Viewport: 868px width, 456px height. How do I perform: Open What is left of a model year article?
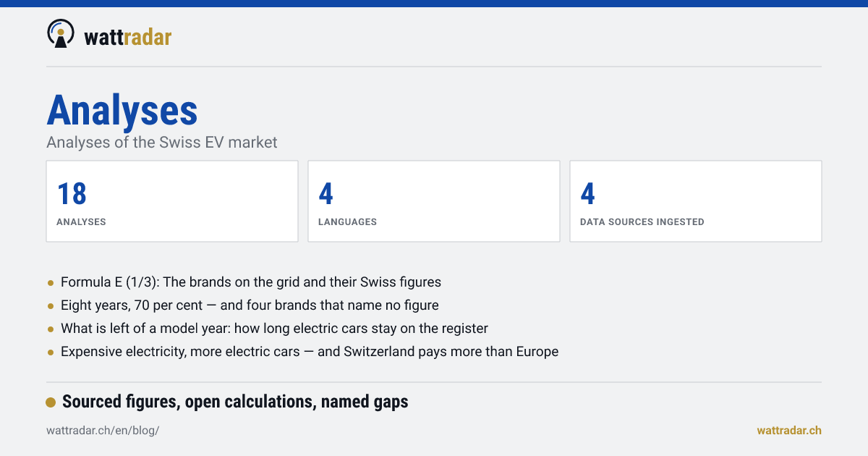(x=274, y=329)
